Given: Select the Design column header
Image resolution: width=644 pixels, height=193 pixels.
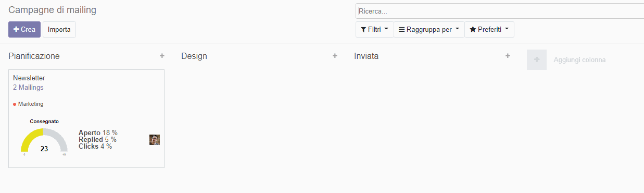Looking at the screenshot, I should click(194, 56).
